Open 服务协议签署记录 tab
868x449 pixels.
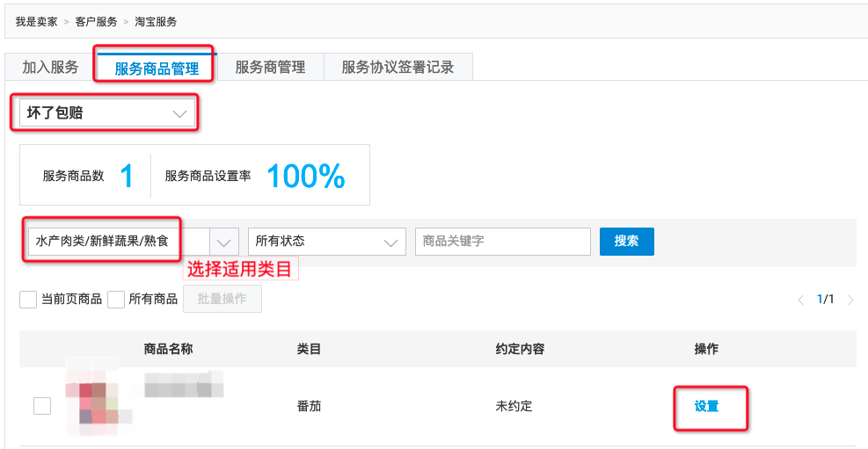(x=398, y=68)
